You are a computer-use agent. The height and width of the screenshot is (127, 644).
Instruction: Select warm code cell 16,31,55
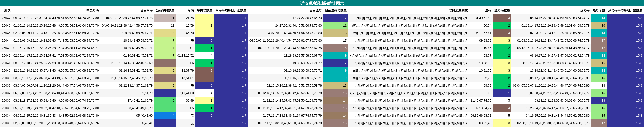pos(485,70)
